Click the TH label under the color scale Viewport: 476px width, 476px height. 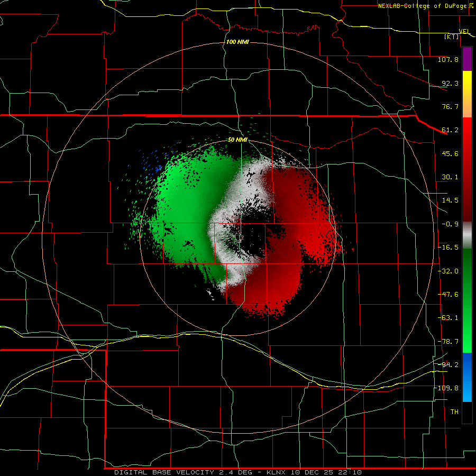coord(454,412)
